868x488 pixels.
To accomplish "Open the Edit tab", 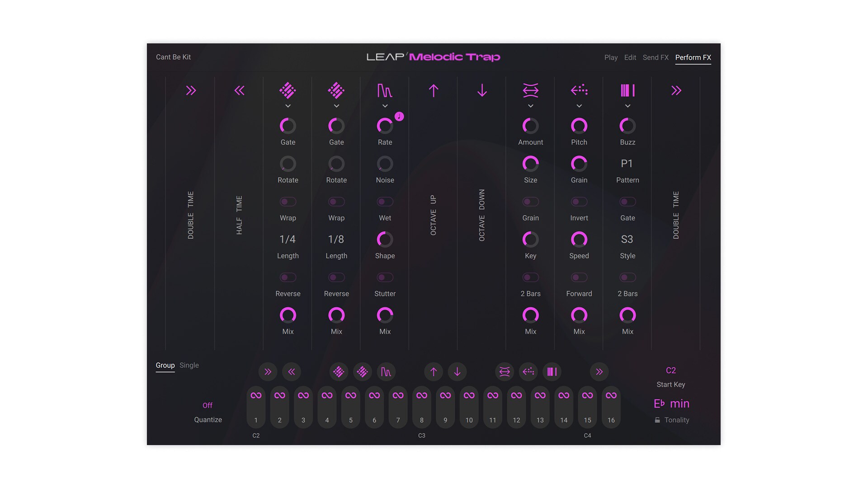I will (630, 57).
